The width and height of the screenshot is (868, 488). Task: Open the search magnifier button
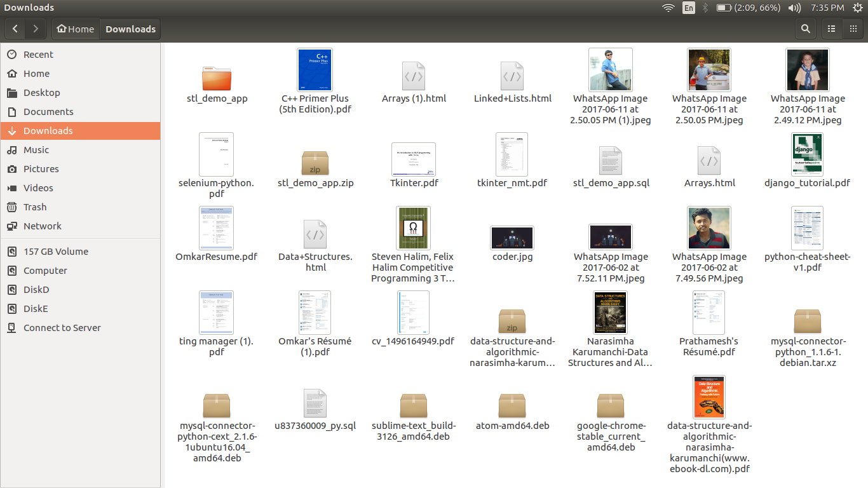point(806,29)
